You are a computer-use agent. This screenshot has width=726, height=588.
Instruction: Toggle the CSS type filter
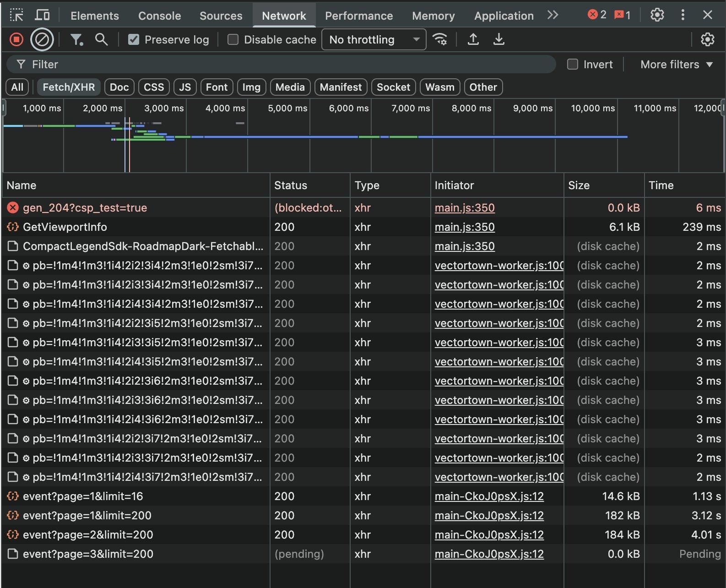(x=154, y=87)
